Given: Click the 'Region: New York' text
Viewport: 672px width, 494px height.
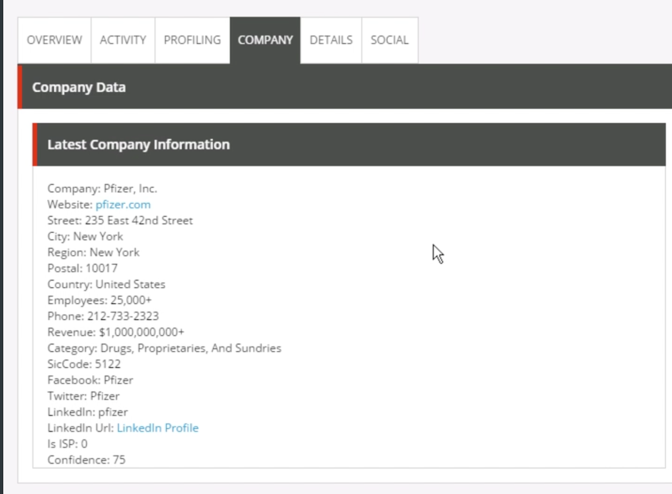Looking at the screenshot, I should 93,252.
